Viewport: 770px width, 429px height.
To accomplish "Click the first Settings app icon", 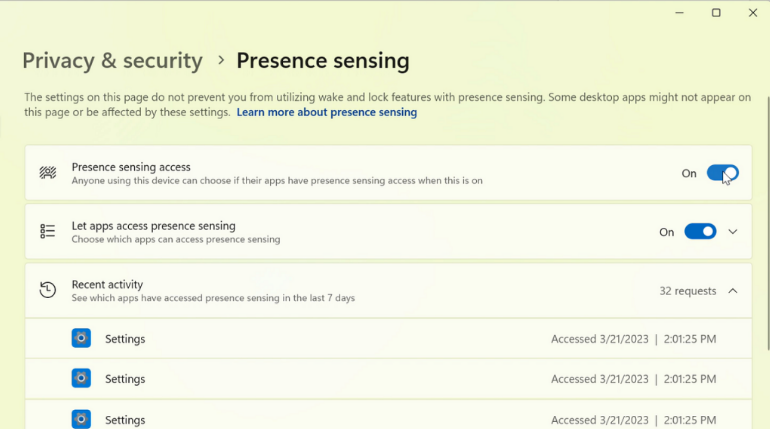I will click(x=81, y=338).
